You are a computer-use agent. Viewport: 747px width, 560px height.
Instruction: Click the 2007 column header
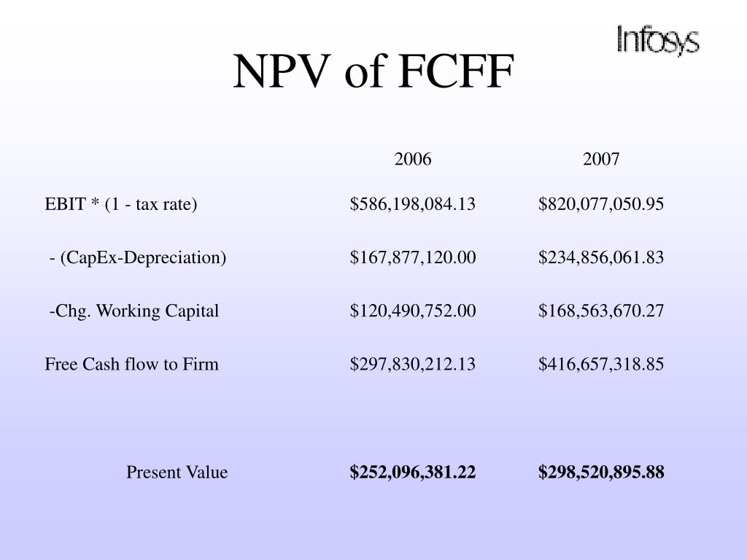pyautogui.click(x=601, y=159)
